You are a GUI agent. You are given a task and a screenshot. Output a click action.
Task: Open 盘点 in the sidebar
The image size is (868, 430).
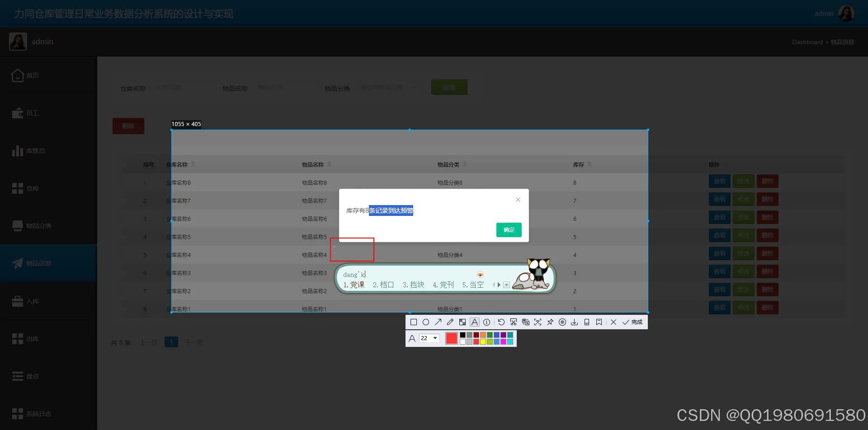tap(48, 376)
